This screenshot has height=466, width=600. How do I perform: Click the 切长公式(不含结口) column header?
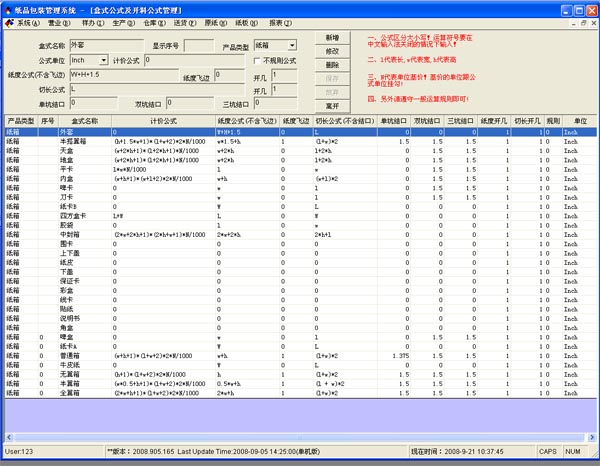(x=345, y=121)
